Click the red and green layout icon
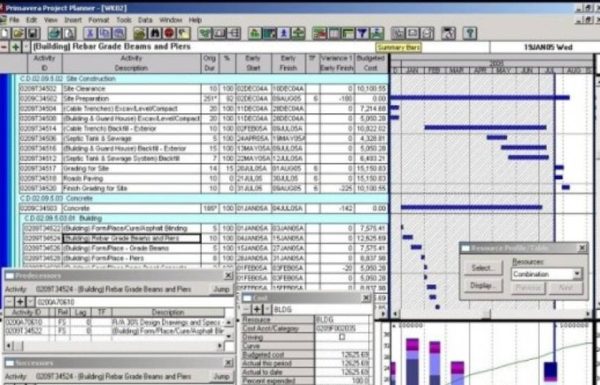 319,33
